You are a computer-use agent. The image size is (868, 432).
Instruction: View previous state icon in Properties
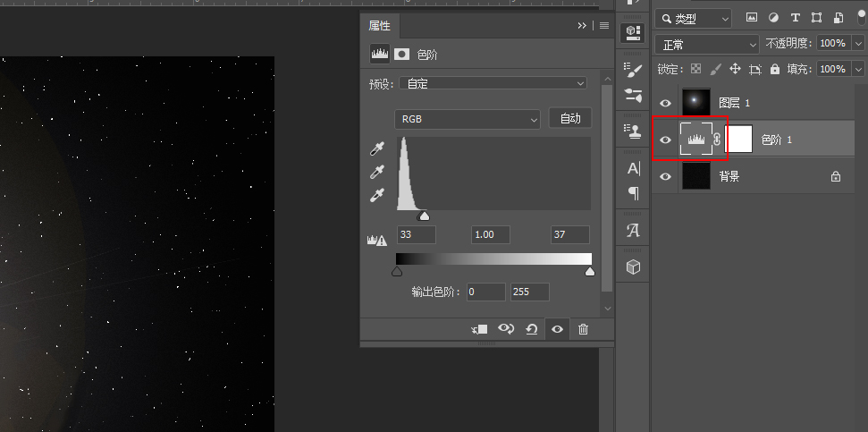506,329
